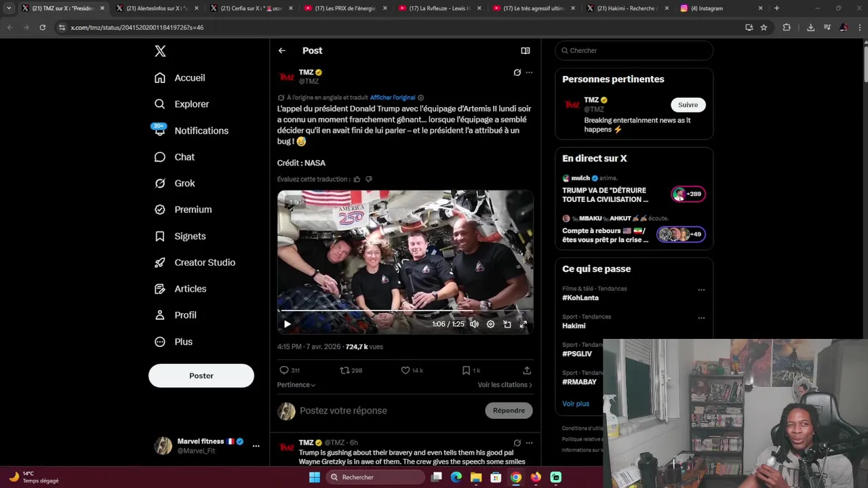
Task: Open #KohLanta trend
Action: 580,298
